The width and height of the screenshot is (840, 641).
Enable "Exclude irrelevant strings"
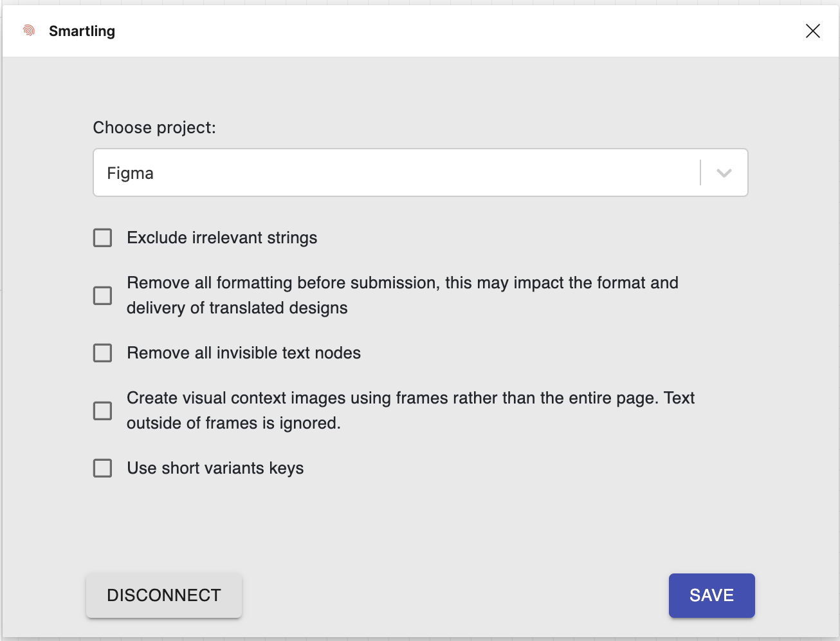(102, 237)
